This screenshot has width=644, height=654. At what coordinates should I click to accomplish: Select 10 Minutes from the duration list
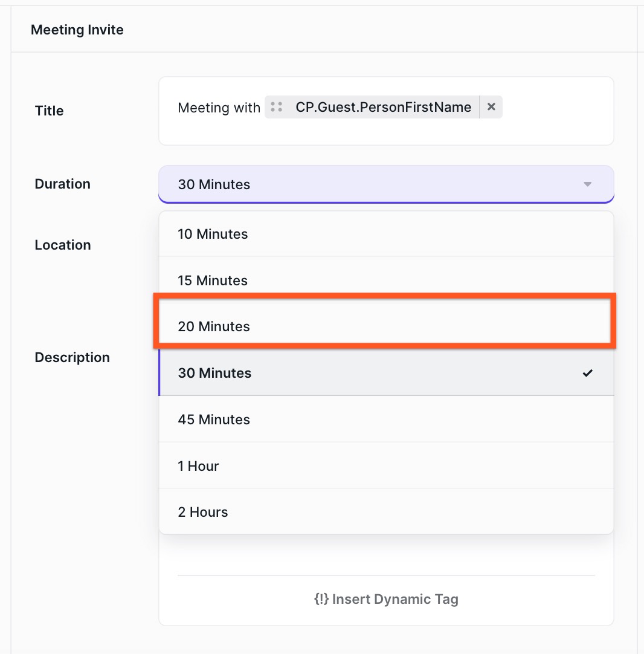point(213,234)
